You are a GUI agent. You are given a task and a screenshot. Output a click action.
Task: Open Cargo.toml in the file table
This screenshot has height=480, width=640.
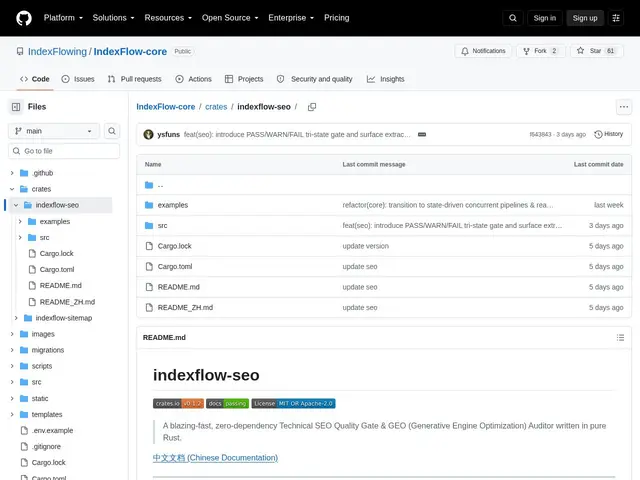[x=175, y=267]
